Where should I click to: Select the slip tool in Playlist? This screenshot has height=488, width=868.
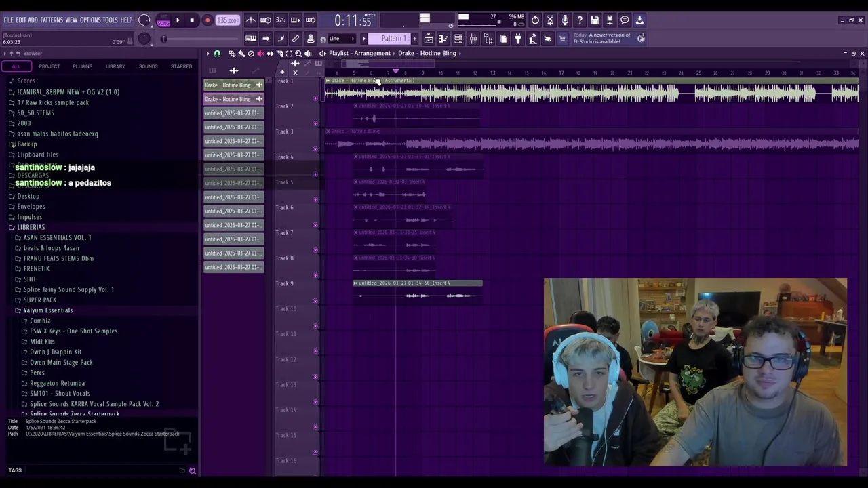(x=270, y=54)
